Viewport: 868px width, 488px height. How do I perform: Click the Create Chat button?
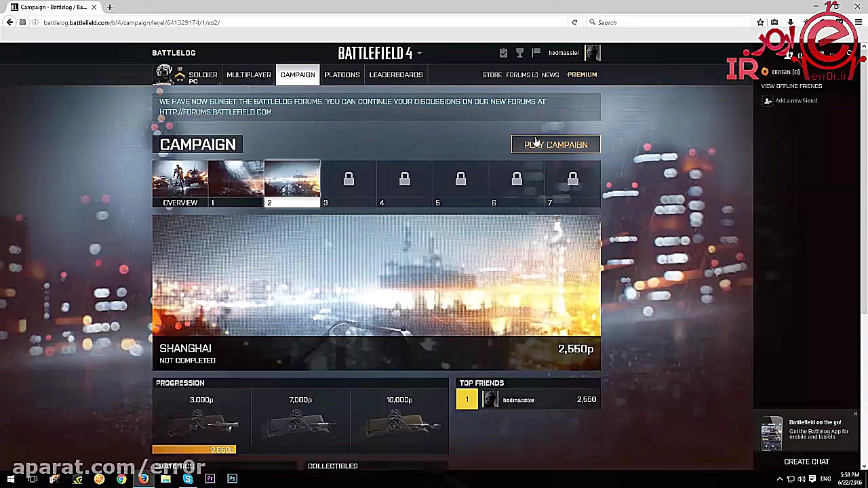point(806,462)
